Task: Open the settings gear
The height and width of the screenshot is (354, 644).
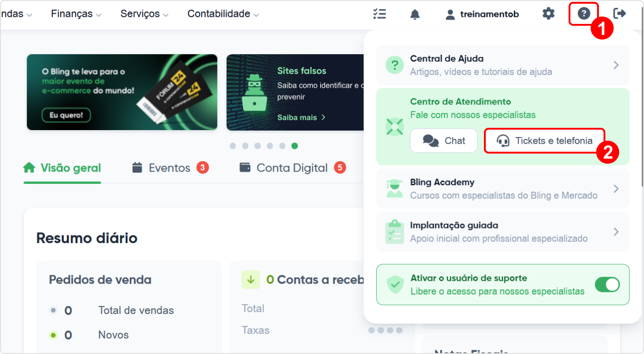Action: coord(548,14)
